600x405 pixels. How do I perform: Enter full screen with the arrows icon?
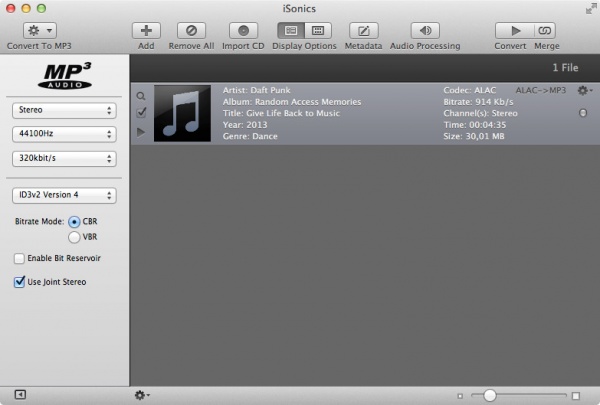(591, 8)
